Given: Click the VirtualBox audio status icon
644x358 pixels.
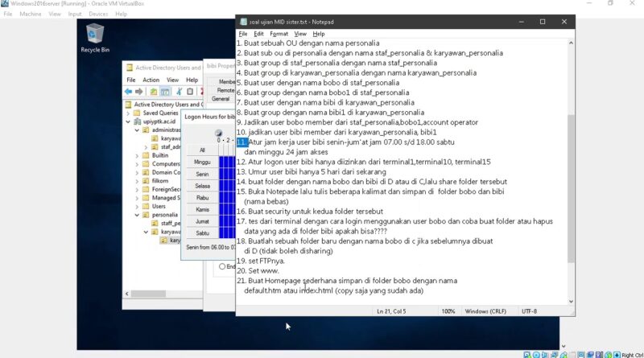Looking at the screenshot, I should coord(545,355).
